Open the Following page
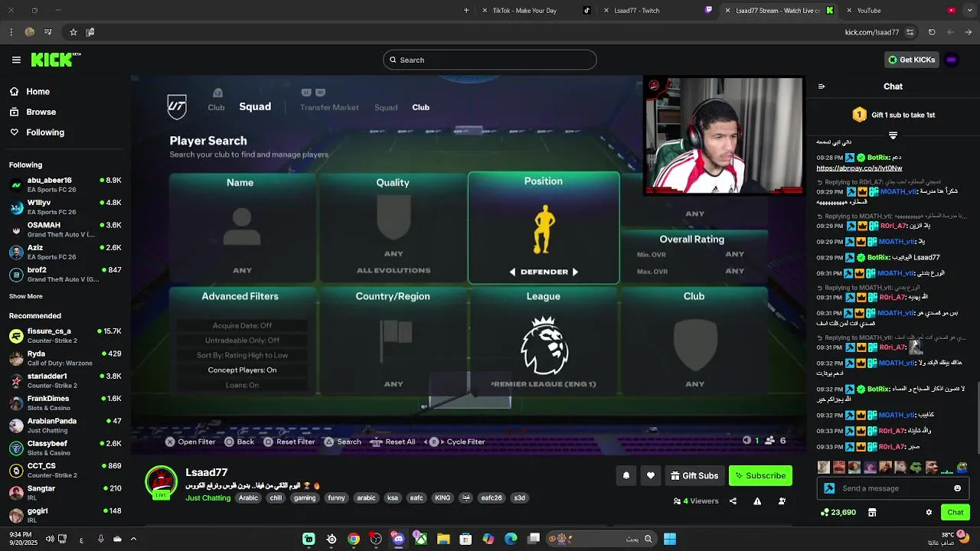 click(x=37, y=132)
